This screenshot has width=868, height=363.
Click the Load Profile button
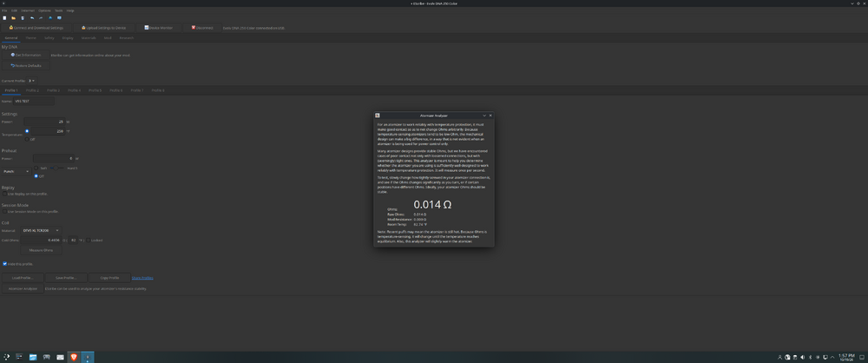pos(23,278)
